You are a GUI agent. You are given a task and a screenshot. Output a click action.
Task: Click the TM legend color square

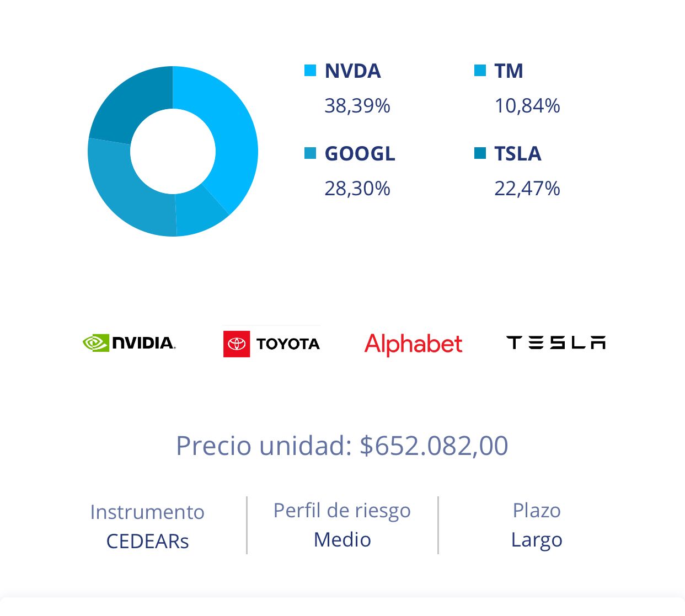[x=480, y=71]
